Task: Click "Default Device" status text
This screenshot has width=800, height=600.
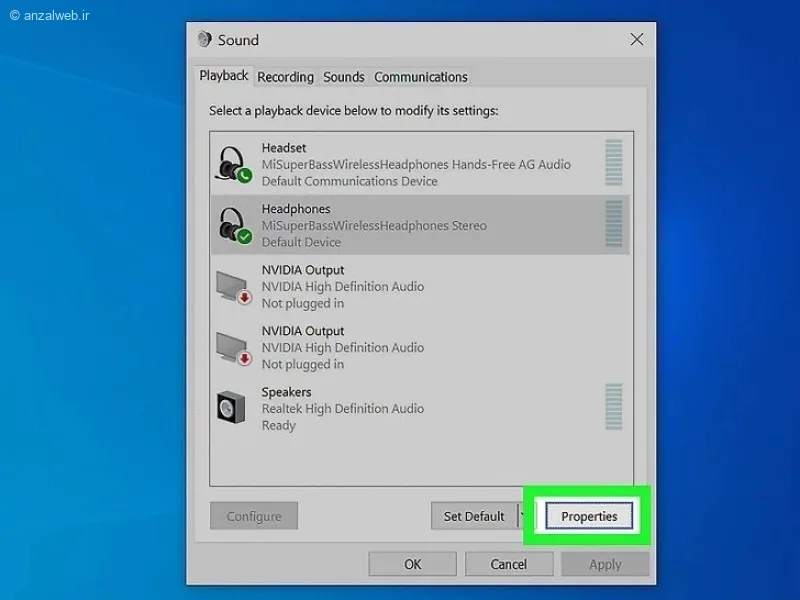Action: coord(301,242)
